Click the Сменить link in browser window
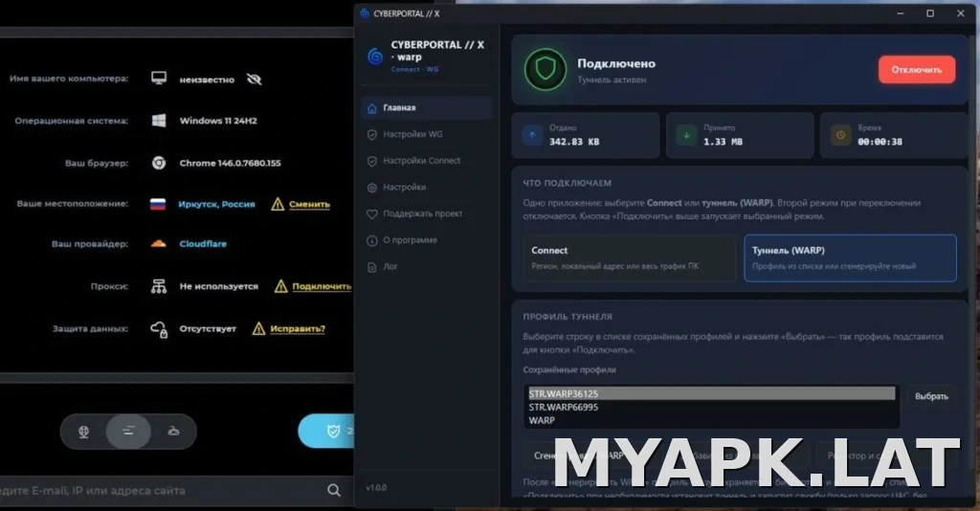Image resolution: width=980 pixels, height=511 pixels. click(x=309, y=204)
